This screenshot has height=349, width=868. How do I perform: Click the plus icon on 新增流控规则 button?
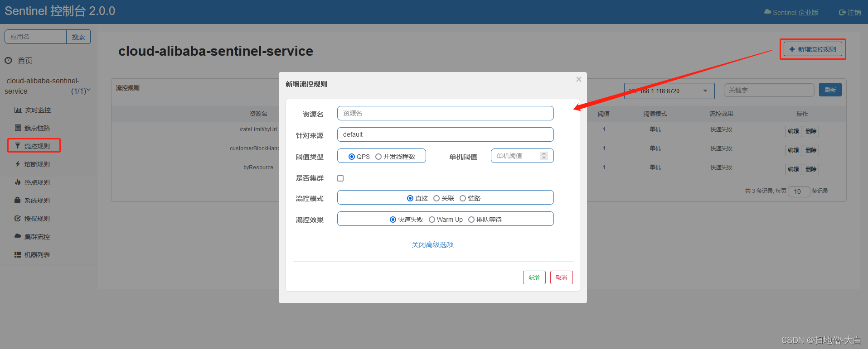pyautogui.click(x=792, y=49)
